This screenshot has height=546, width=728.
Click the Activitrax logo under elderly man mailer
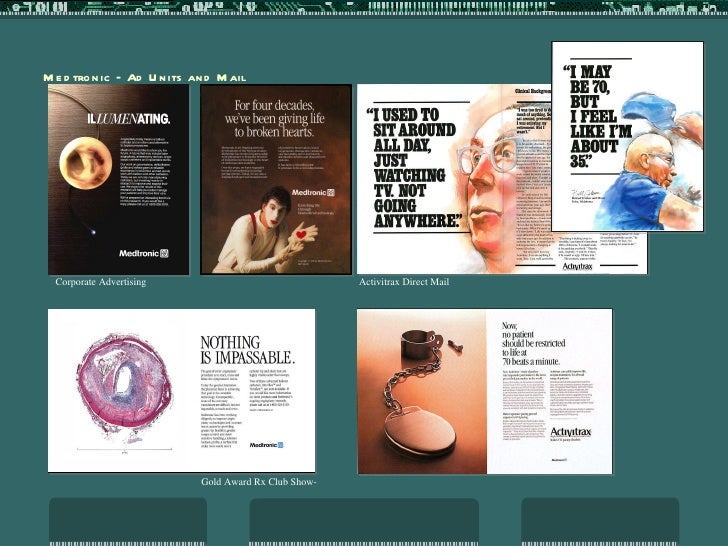[578, 266]
